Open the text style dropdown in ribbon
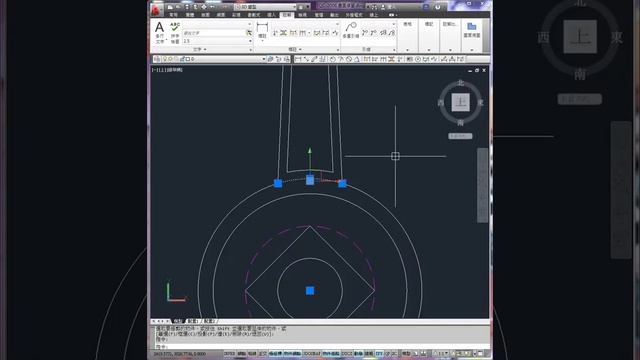The height and width of the screenshot is (360, 640). click(249, 24)
